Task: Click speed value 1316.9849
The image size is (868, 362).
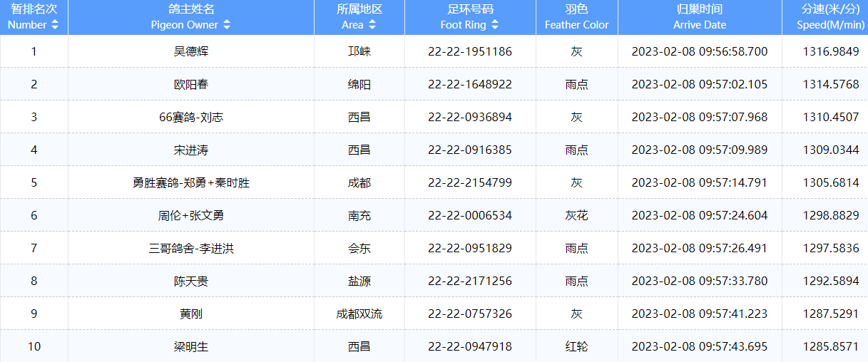Action: point(830,52)
